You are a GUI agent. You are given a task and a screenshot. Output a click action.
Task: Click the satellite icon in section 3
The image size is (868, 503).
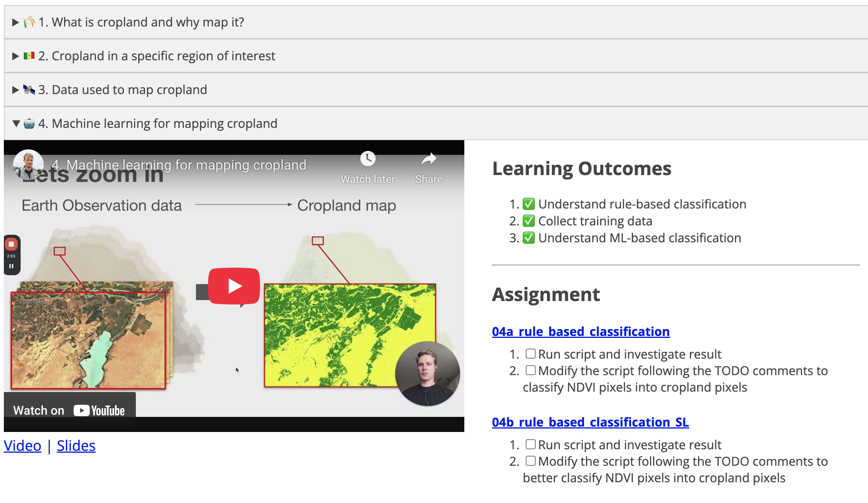click(x=29, y=90)
